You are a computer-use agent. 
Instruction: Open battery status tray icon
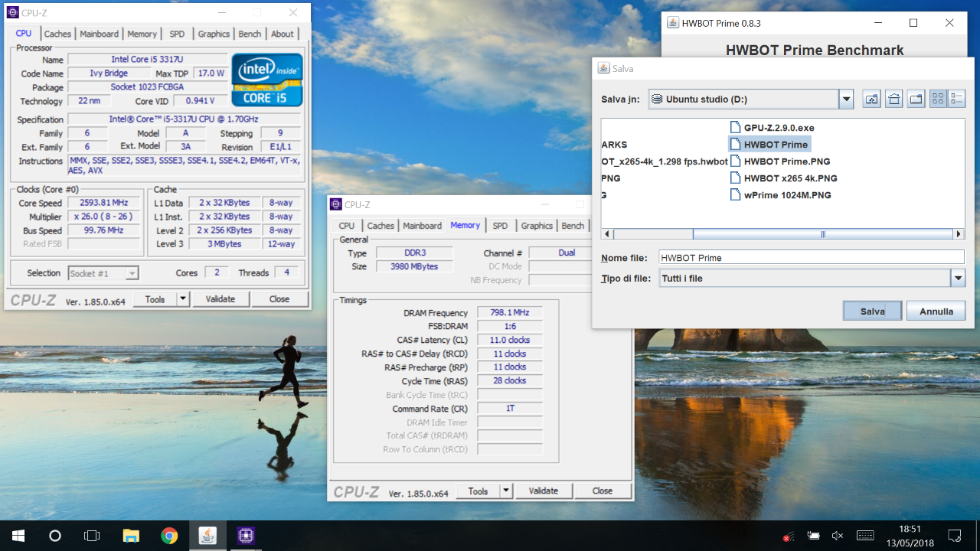[813, 536]
